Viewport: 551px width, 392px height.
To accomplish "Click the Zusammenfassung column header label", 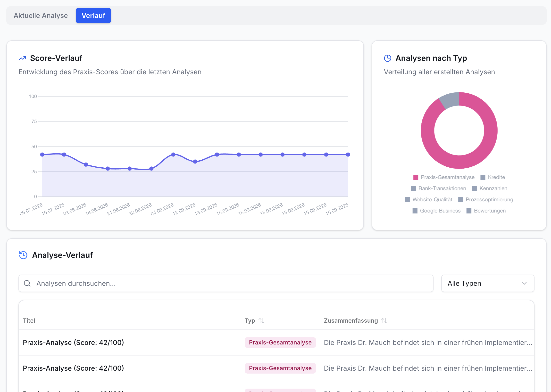I will click(x=351, y=321).
